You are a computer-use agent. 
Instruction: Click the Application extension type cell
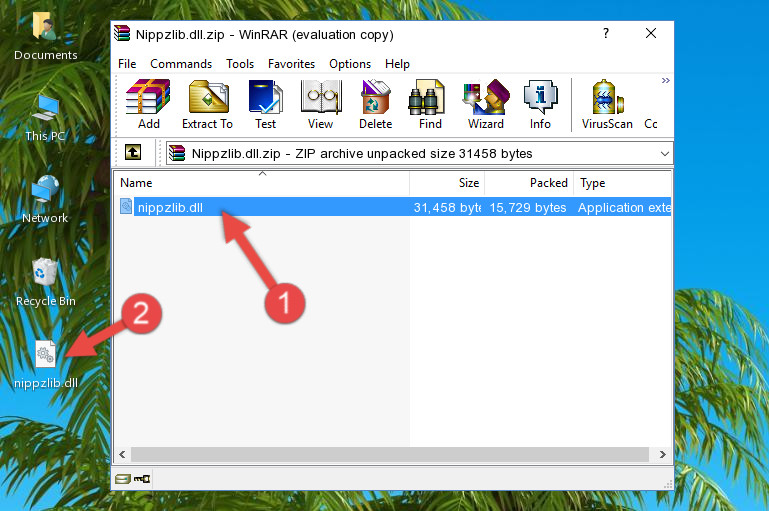pyautogui.click(x=624, y=207)
